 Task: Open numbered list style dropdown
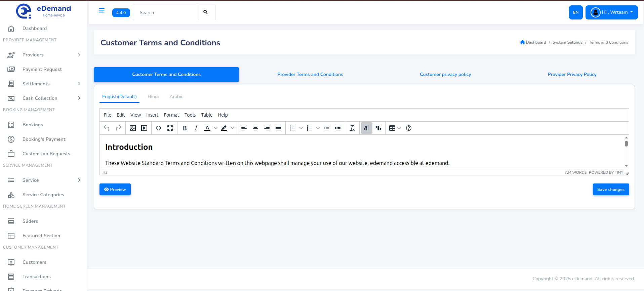point(318,128)
